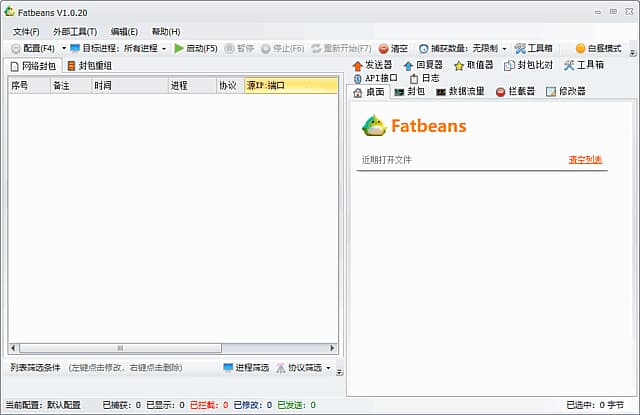Expand the 配置(F4) dropdown arrow
Image resolution: width=640 pixels, height=415 pixels.
(64, 48)
